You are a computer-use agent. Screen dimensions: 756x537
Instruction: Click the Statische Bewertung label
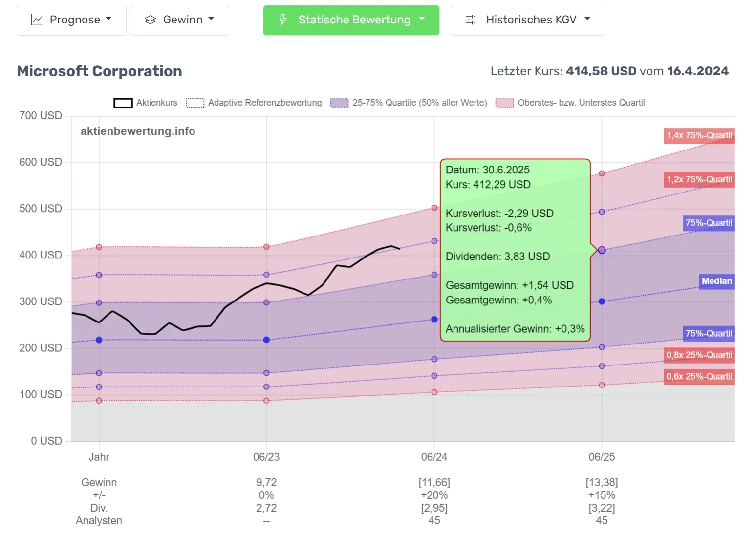[x=354, y=20]
